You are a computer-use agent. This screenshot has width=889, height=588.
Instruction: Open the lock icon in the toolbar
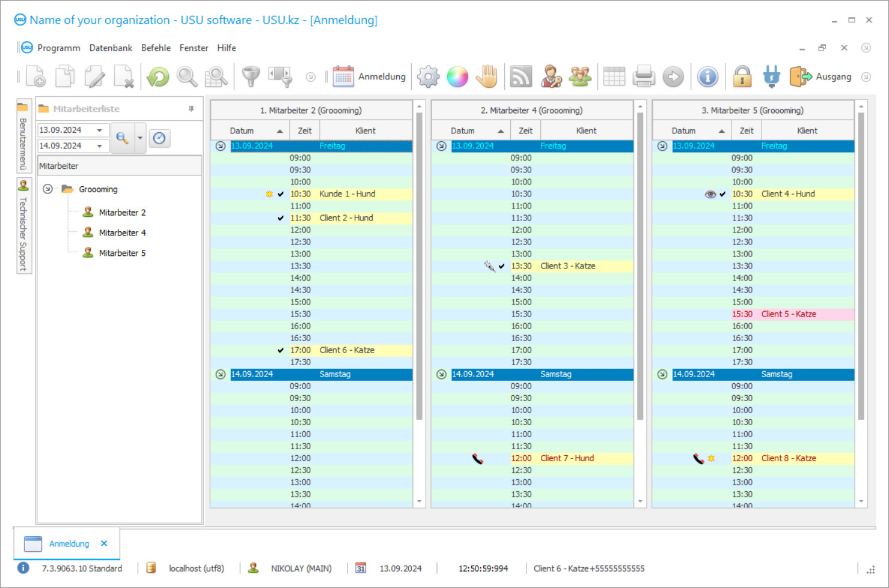tap(742, 76)
